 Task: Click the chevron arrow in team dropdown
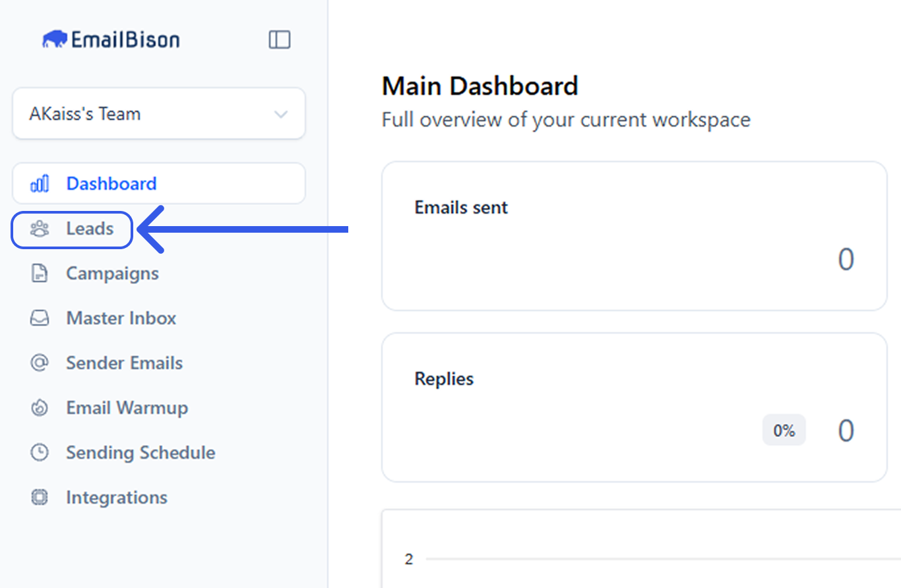point(281,115)
